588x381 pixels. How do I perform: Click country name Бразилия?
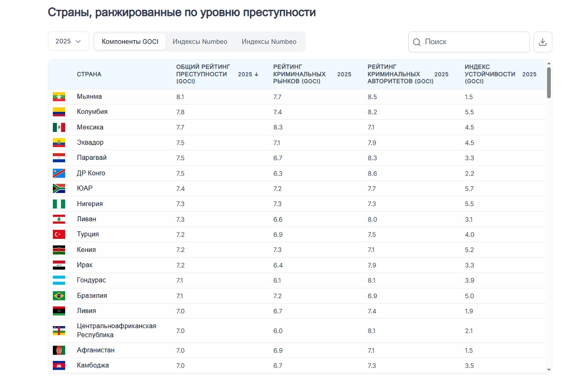[x=92, y=296]
